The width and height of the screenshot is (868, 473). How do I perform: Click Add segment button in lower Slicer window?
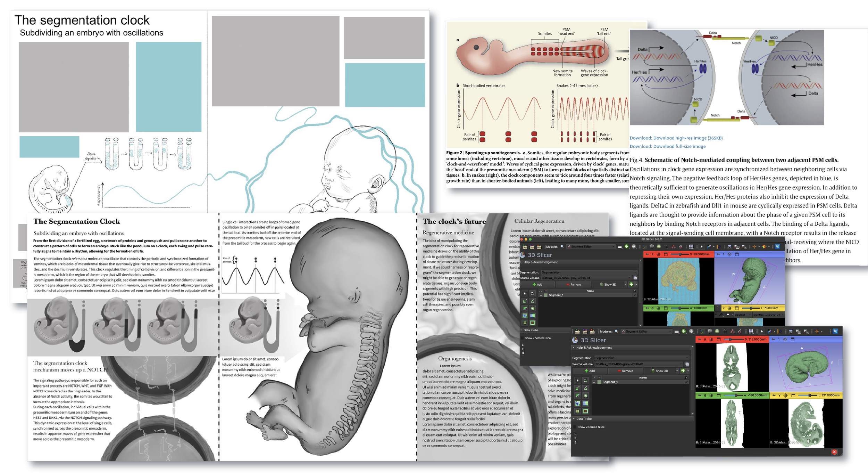click(x=590, y=371)
